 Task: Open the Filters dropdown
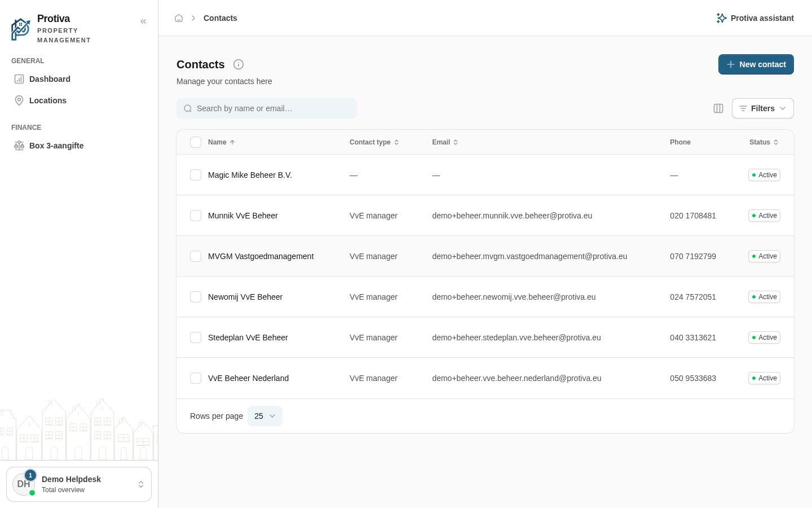pos(762,108)
